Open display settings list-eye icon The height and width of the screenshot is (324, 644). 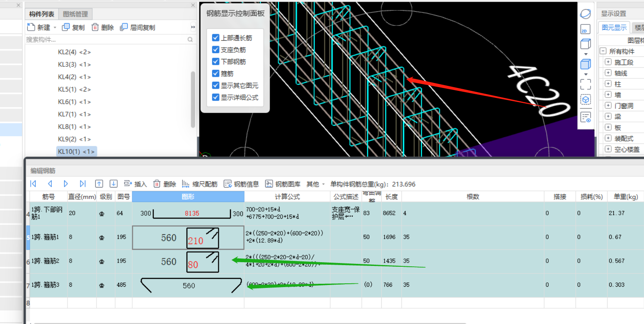tap(586, 117)
